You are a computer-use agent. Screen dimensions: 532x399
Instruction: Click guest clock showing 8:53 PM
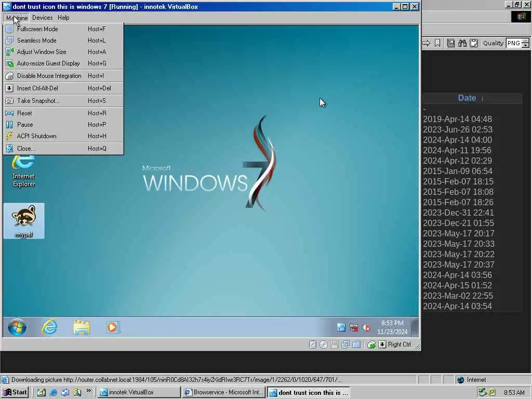(x=392, y=327)
